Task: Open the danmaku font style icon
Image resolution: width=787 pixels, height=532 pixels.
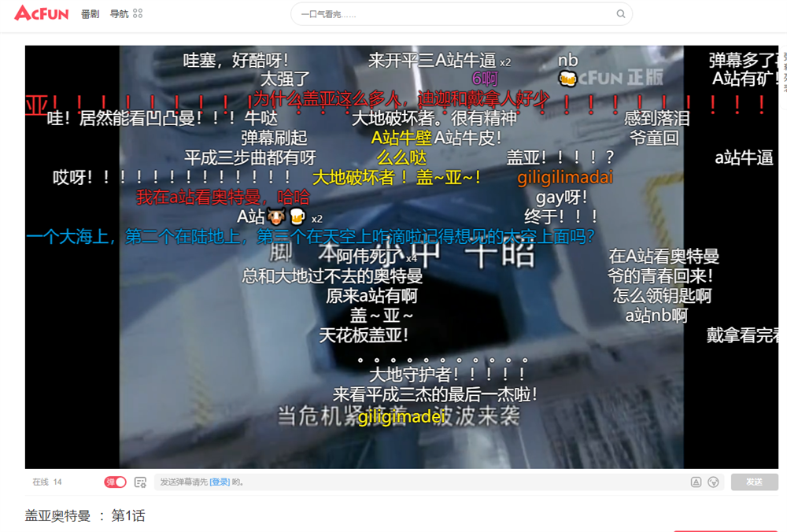Action: click(x=696, y=482)
